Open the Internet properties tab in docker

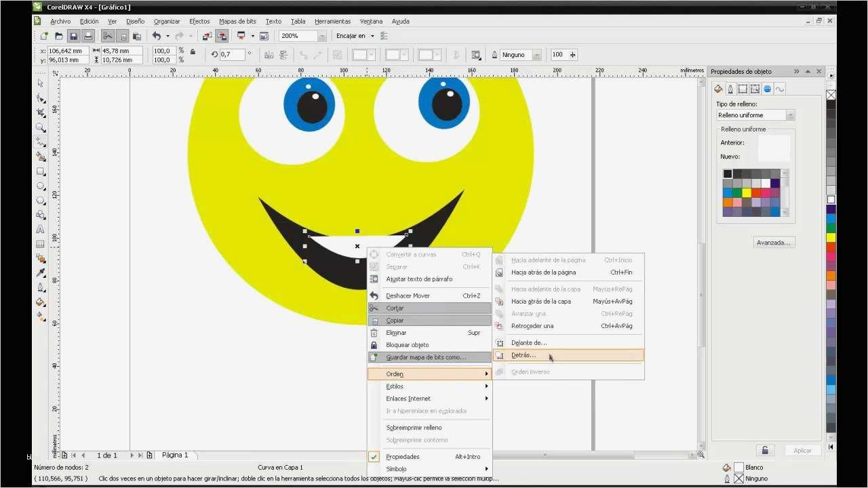click(767, 89)
